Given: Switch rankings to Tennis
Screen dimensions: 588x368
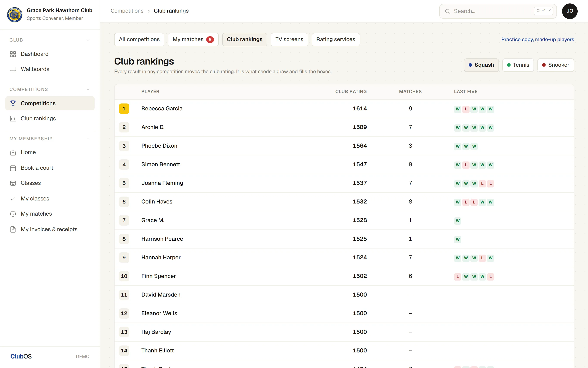Looking at the screenshot, I should [518, 65].
